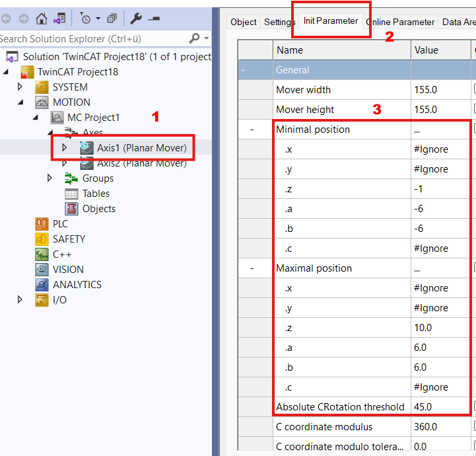Screen dimensions: 476x456
Task: Click the Value column header
Action: (x=441, y=50)
